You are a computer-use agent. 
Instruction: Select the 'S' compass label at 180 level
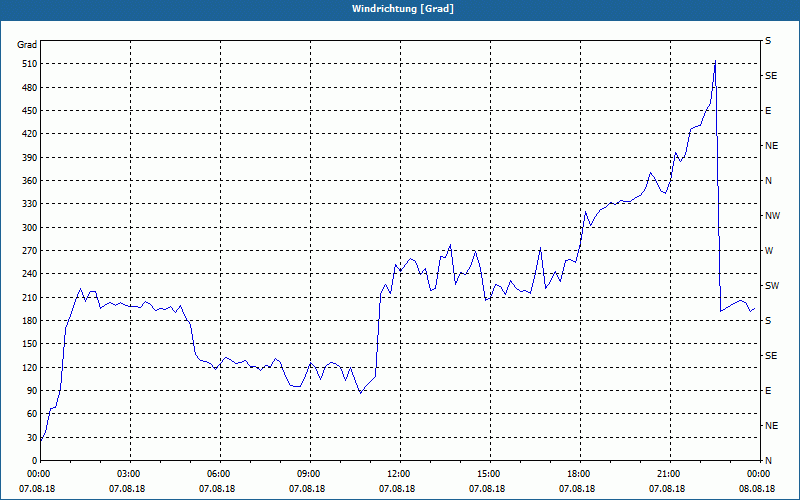pos(768,321)
